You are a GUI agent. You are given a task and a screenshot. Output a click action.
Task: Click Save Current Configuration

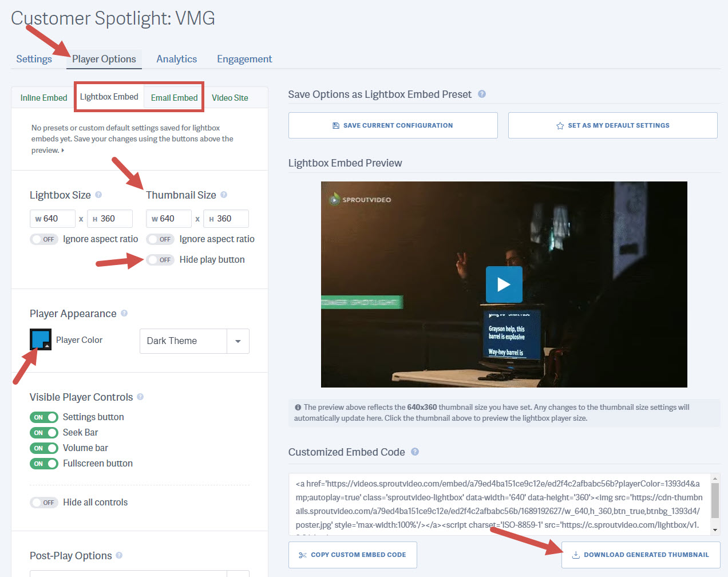tap(393, 125)
